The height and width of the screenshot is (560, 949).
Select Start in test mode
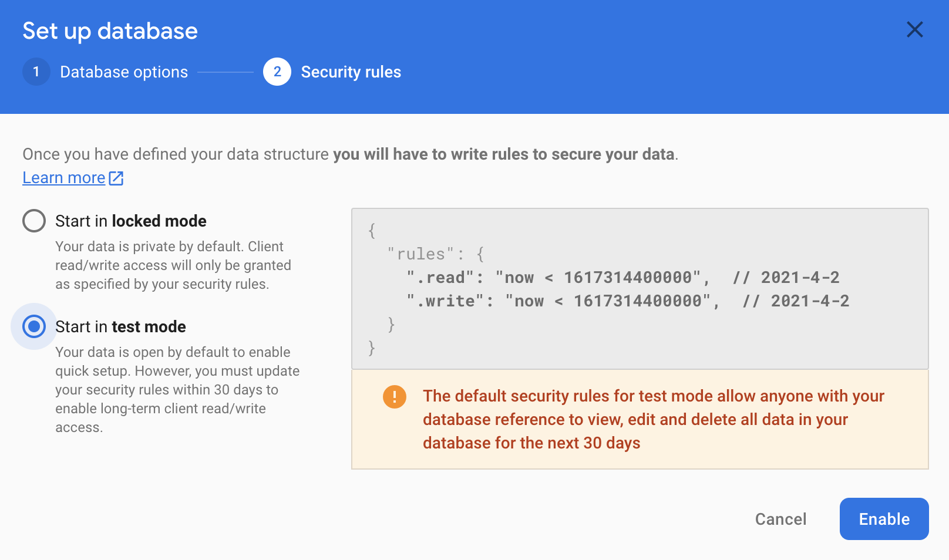(34, 326)
